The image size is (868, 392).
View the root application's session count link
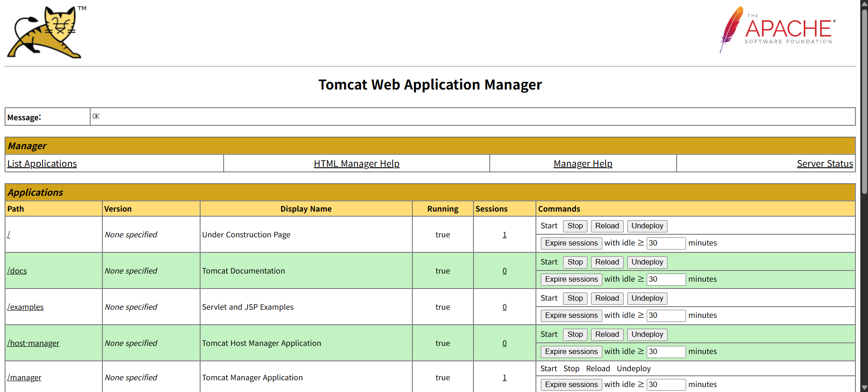(505, 235)
